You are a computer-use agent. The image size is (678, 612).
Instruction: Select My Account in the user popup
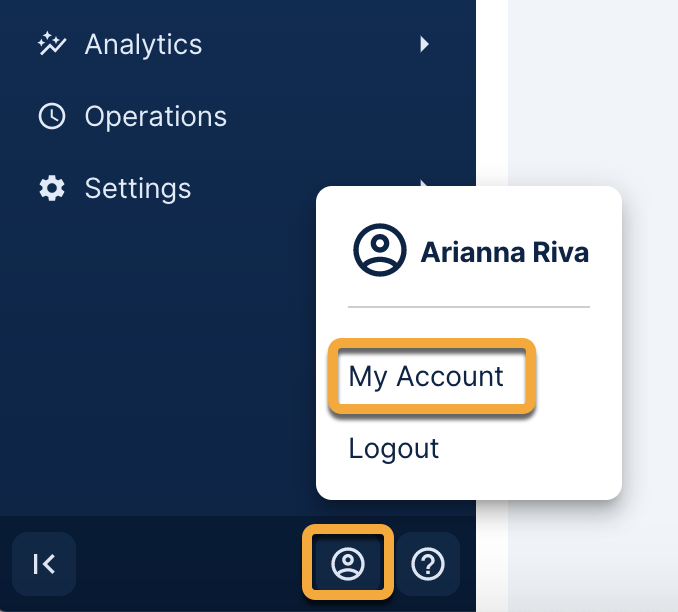(x=426, y=377)
